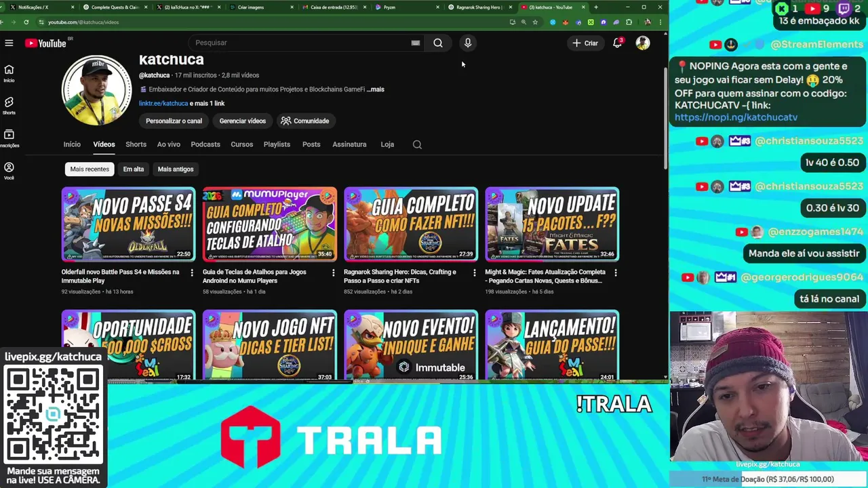Viewport: 868px width, 488px height.
Task: Start voice search with microphone icon
Action: [468, 43]
